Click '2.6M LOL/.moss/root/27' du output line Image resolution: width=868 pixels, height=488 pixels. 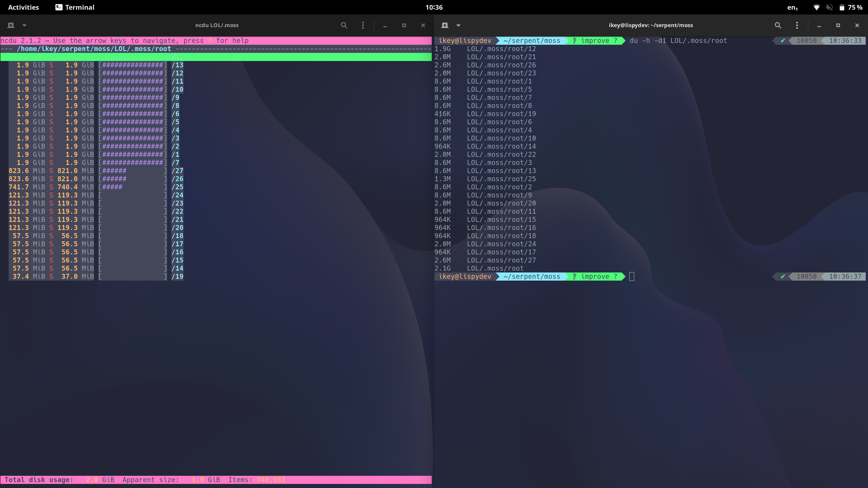pyautogui.click(x=485, y=260)
